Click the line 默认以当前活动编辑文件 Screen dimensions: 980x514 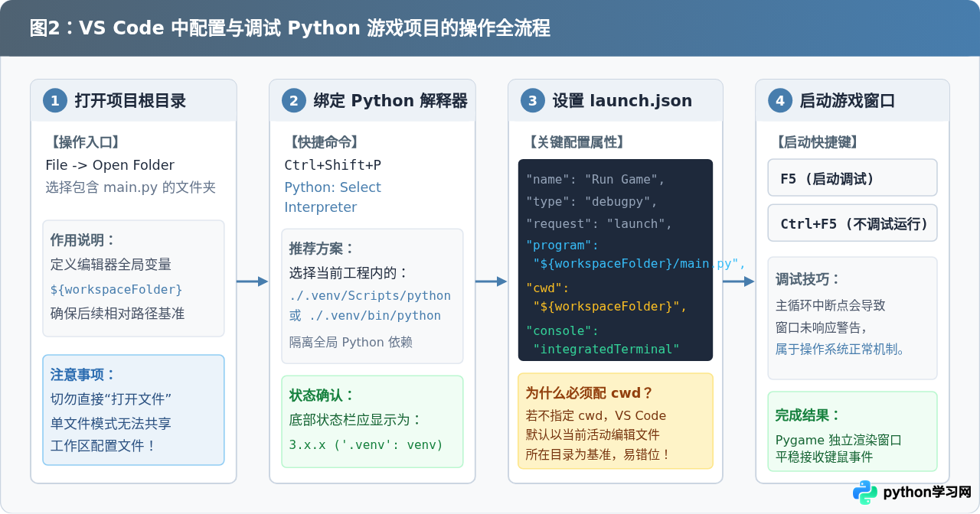click(593, 435)
